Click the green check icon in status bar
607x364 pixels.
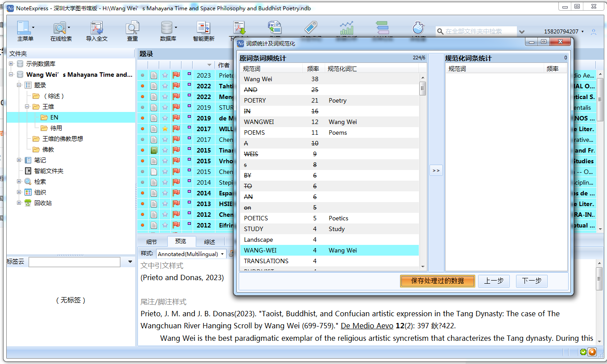click(583, 352)
